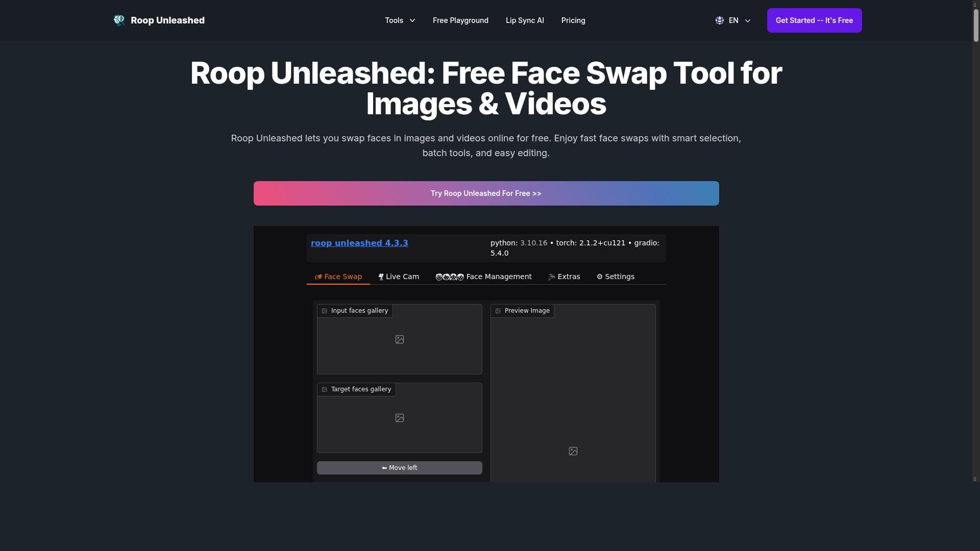The image size is (980, 551).
Task: Click image placeholder in Input faces gallery
Action: coord(400,340)
